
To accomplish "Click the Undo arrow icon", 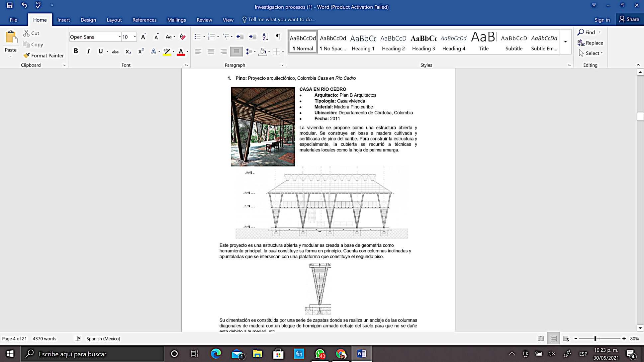I will pos(24,5).
